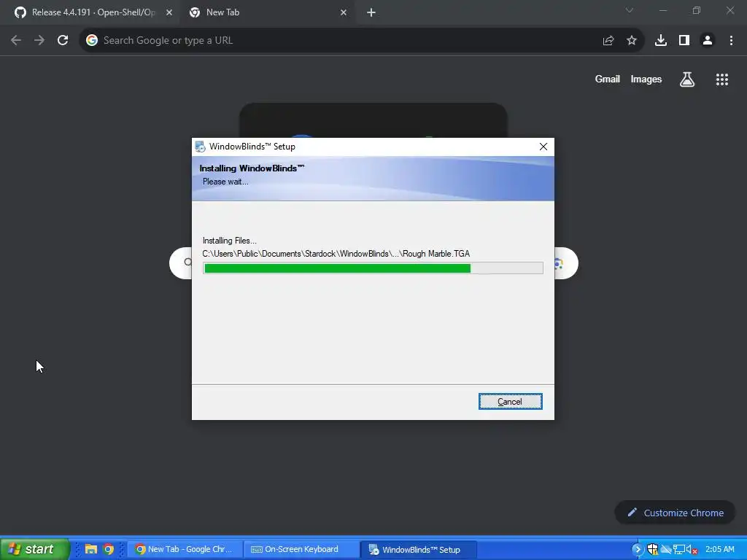
Task: Share this page icon in address bar
Action: point(608,41)
